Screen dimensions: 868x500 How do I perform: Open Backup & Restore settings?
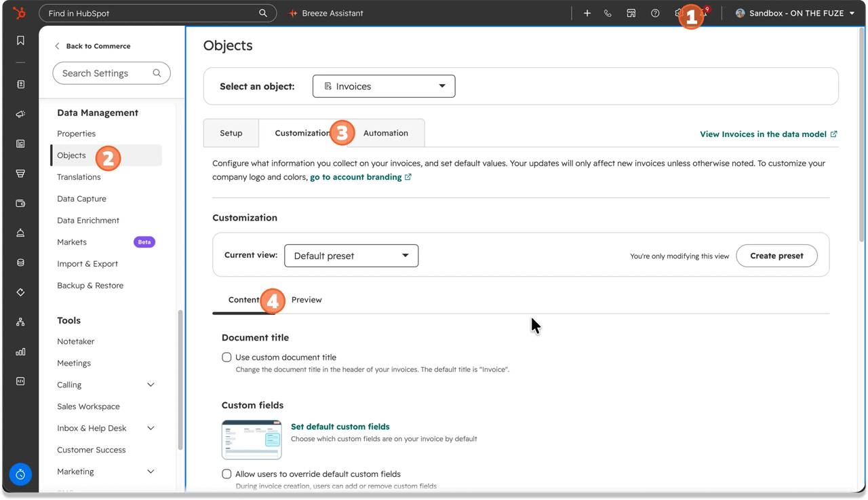90,286
